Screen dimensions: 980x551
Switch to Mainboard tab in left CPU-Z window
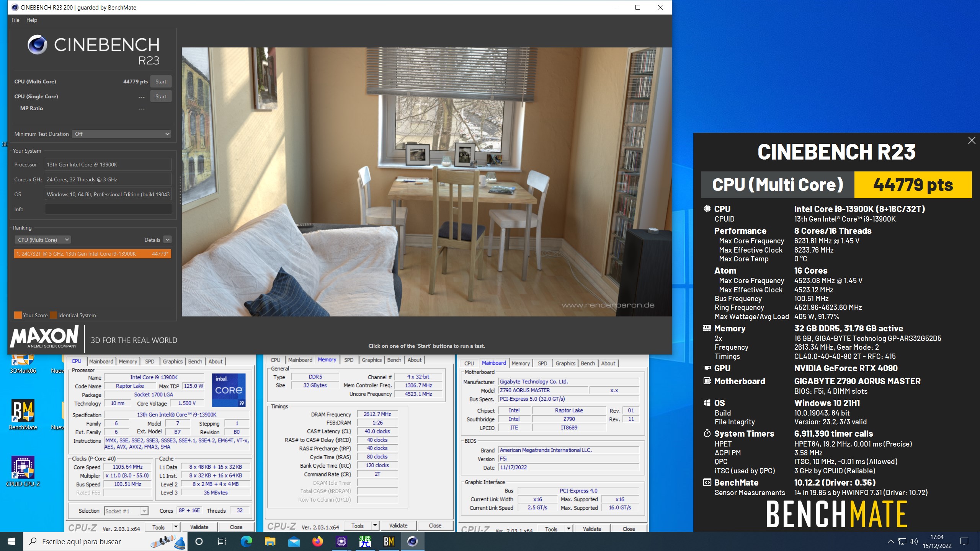(101, 361)
